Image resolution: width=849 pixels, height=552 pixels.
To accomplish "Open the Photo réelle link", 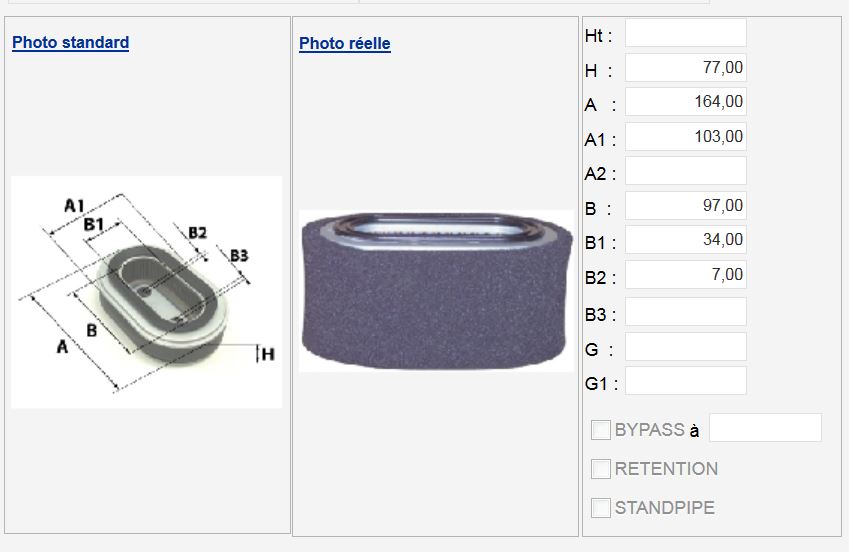I will coord(344,43).
